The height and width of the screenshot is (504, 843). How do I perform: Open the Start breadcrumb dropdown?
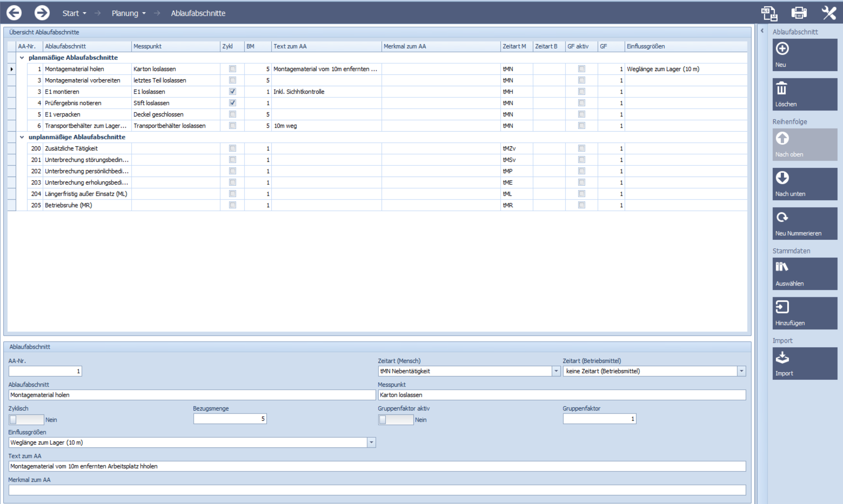click(74, 13)
